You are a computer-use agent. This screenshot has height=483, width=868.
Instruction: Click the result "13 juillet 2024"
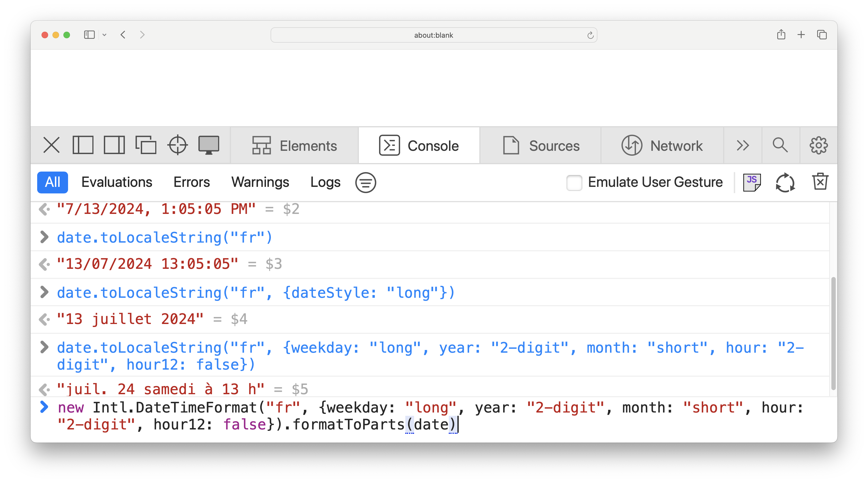[130, 319]
